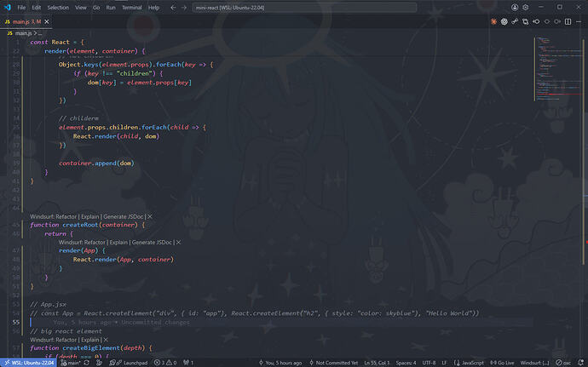Click the WSL: Ubuntu-22.04 remote indicator
588x367 pixels.
click(x=28, y=363)
